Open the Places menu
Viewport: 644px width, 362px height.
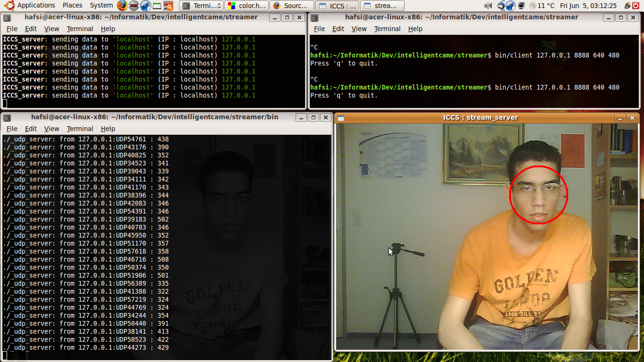[72, 6]
